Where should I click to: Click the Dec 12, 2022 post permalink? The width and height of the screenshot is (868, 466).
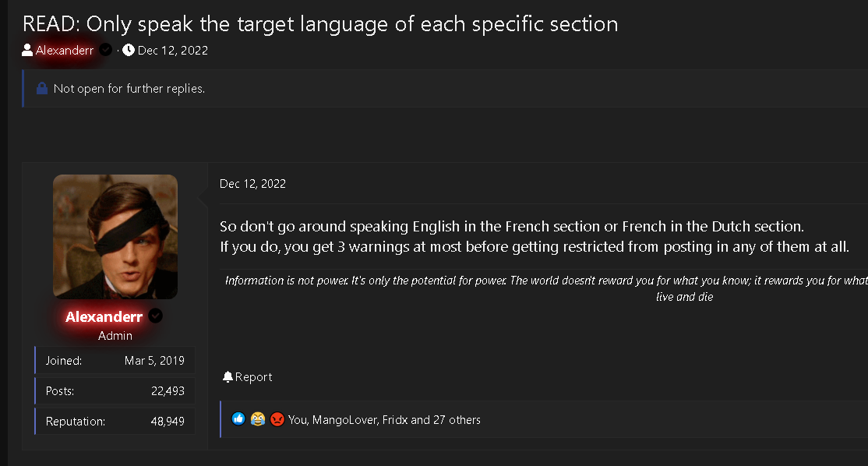pos(252,184)
